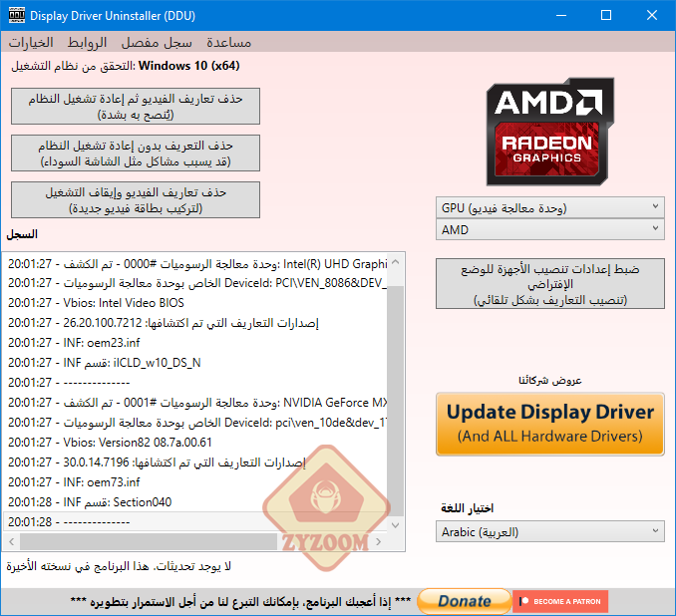Select the log line with PCI\VEN_8086 DeviceId
This screenshot has width=676, height=616.
pyautogui.click(x=195, y=283)
